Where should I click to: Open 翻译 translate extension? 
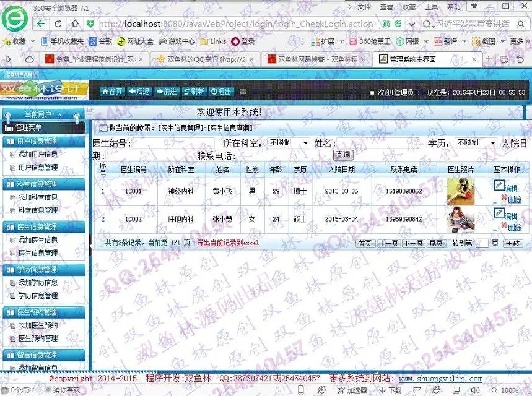(446, 41)
